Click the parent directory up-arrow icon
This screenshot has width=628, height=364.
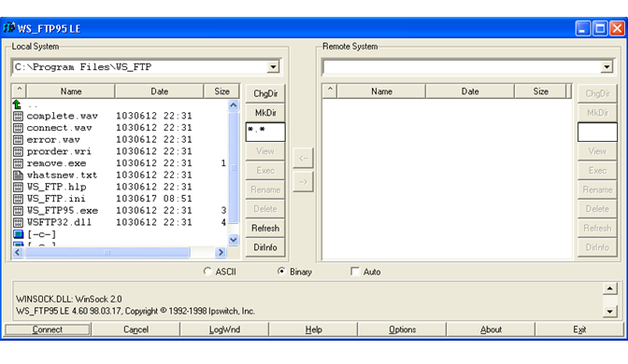(17, 105)
